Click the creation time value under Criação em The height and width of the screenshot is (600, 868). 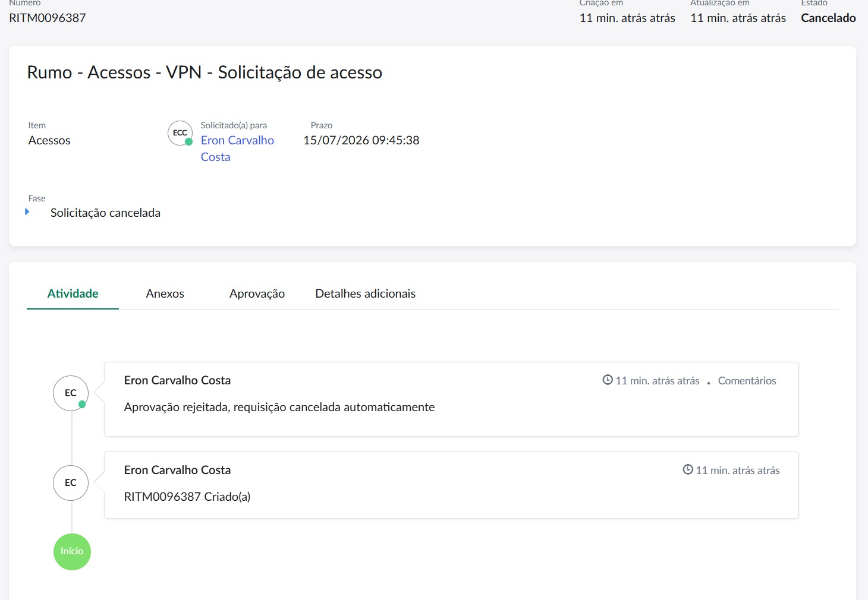(627, 18)
